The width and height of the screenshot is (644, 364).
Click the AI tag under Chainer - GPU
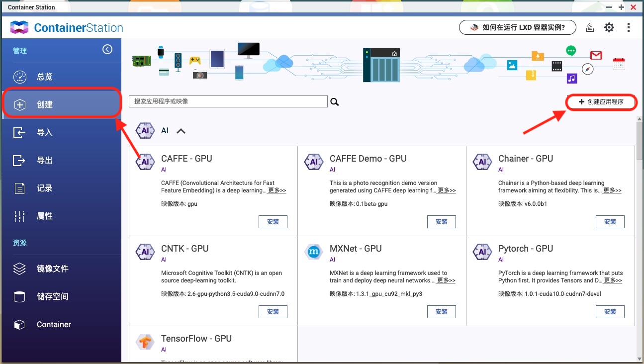point(501,170)
